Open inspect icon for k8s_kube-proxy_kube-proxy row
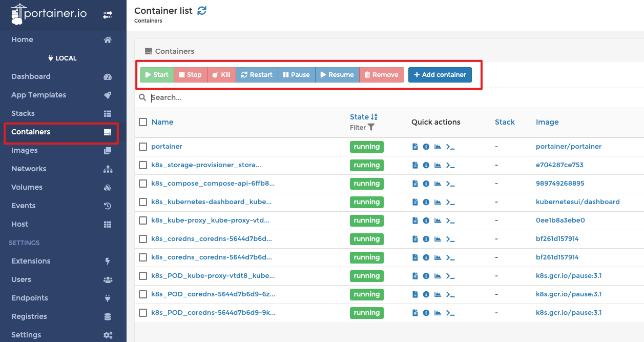 [426, 220]
